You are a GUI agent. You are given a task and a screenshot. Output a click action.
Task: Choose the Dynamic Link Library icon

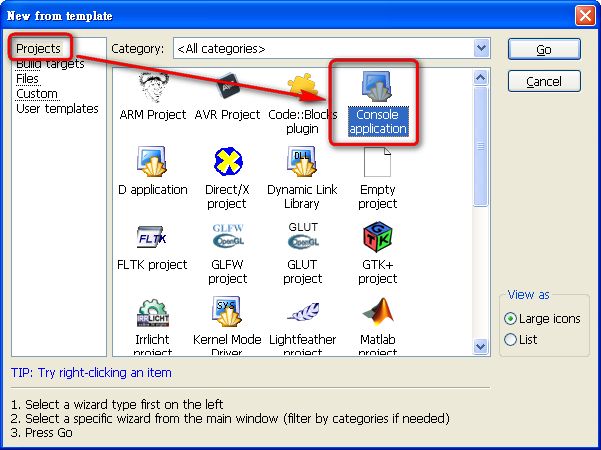pos(302,161)
